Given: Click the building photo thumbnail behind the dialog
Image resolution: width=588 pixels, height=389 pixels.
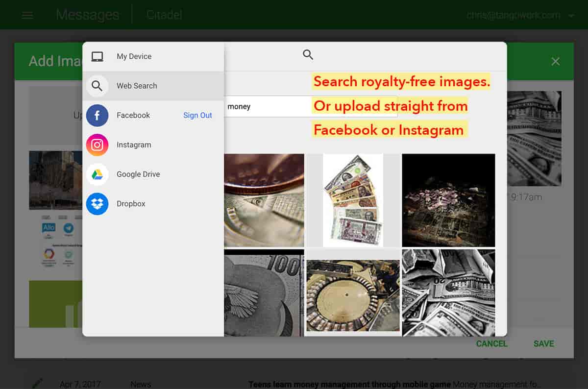Looking at the screenshot, I should pyautogui.click(x=55, y=180).
